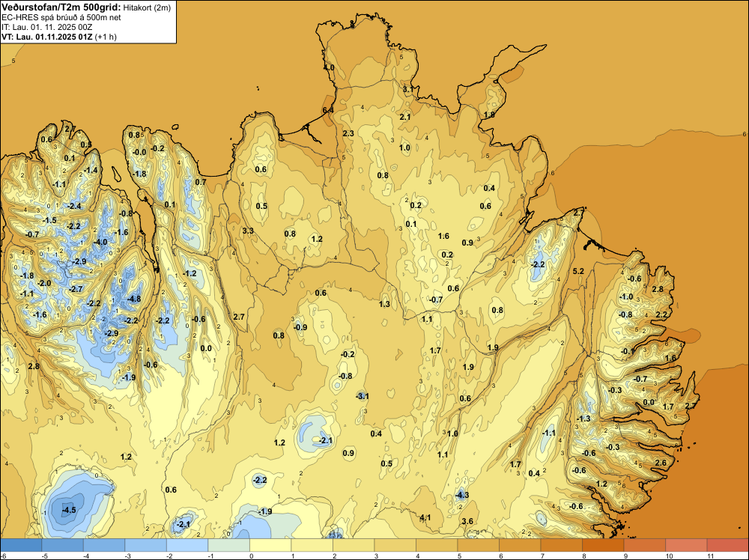Click the -2.4 temperature label

point(74,206)
